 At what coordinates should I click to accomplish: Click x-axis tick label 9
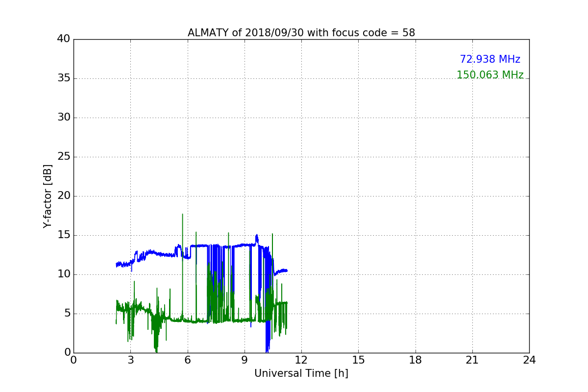245,360
